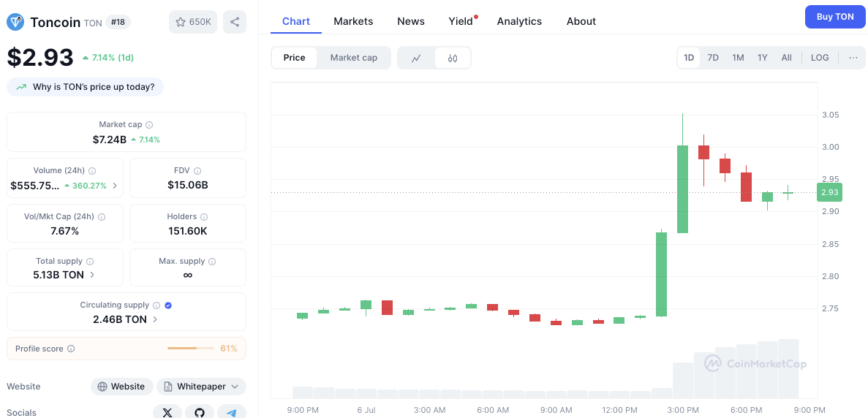Select All time range

coord(787,58)
